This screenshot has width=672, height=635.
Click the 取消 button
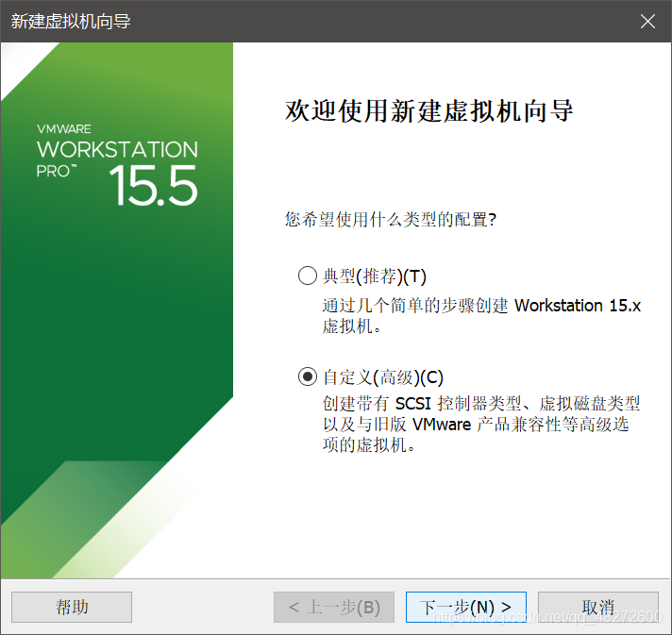(597, 607)
